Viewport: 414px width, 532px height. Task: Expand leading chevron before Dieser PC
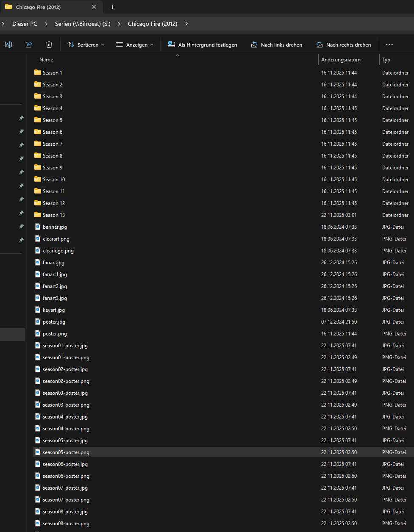[x=3, y=24]
